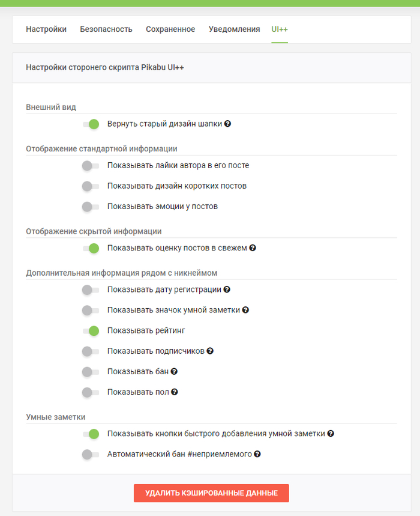Screen dimensions: 420x516
Task: Click help icon next to quick smart-note buttons option
Action: click(x=331, y=434)
